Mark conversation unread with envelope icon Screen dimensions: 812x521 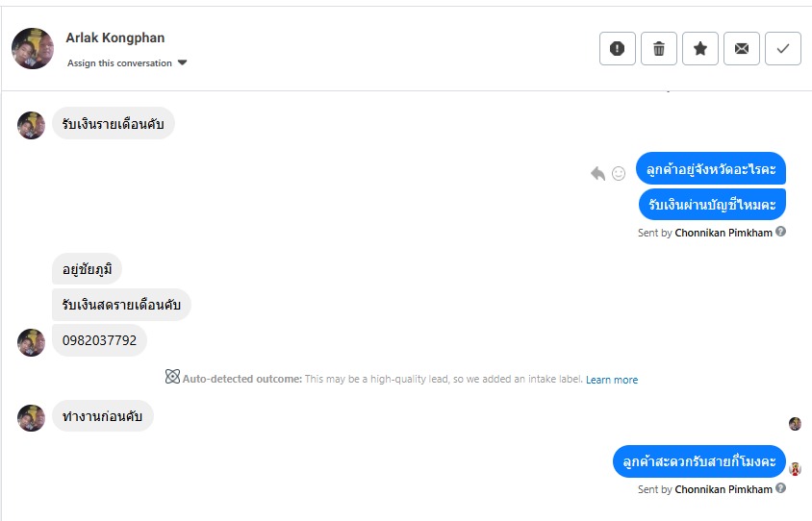coord(742,49)
